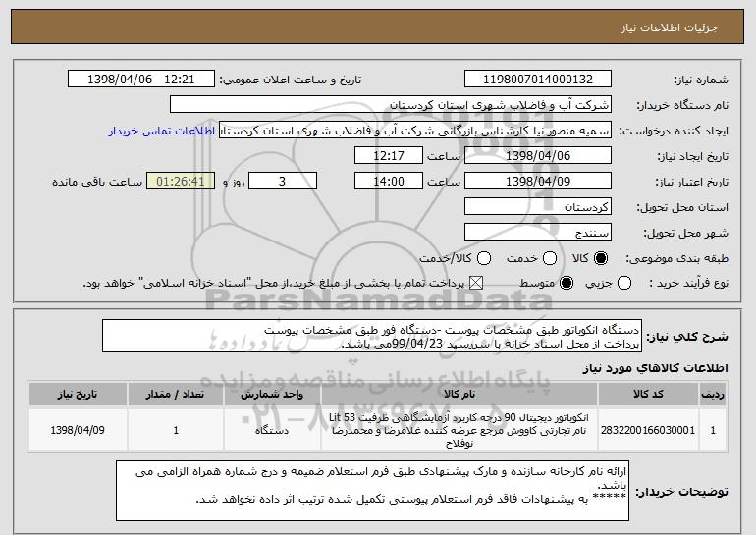Click the creation time field 12:17
This screenshot has height=535, width=756.
click(x=389, y=156)
